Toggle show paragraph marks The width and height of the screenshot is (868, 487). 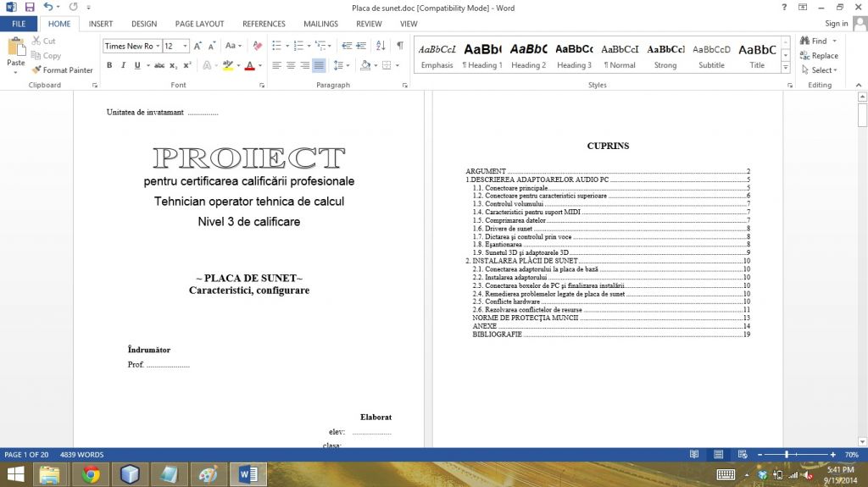400,46
